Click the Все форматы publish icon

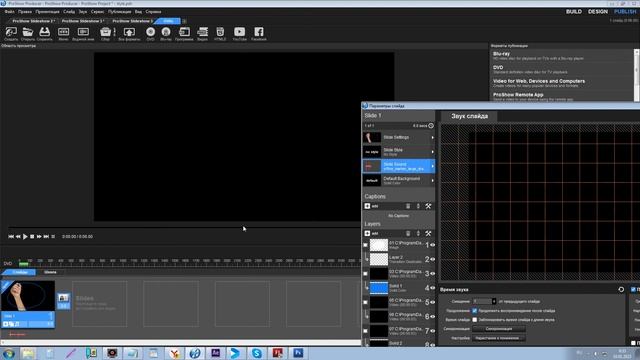pyautogui.click(x=129, y=32)
